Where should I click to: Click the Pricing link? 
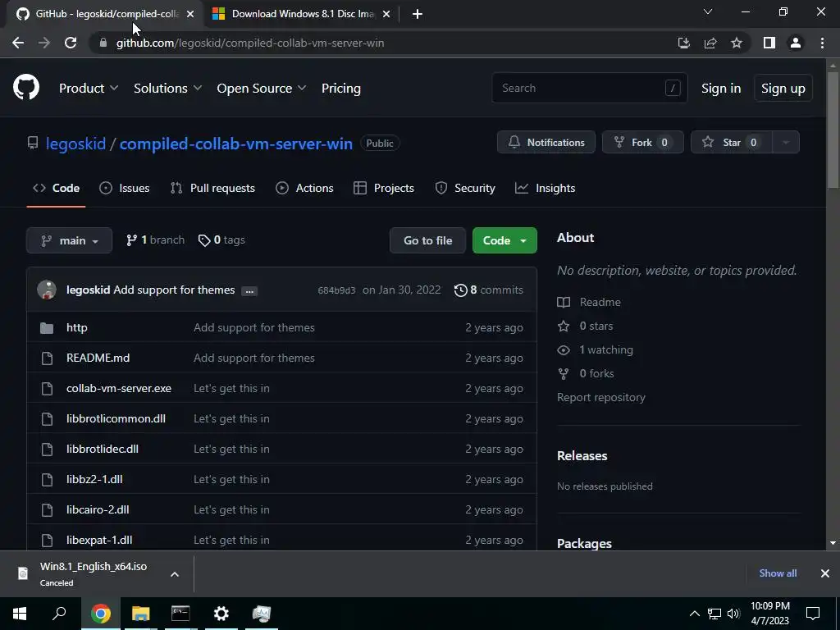point(341,89)
